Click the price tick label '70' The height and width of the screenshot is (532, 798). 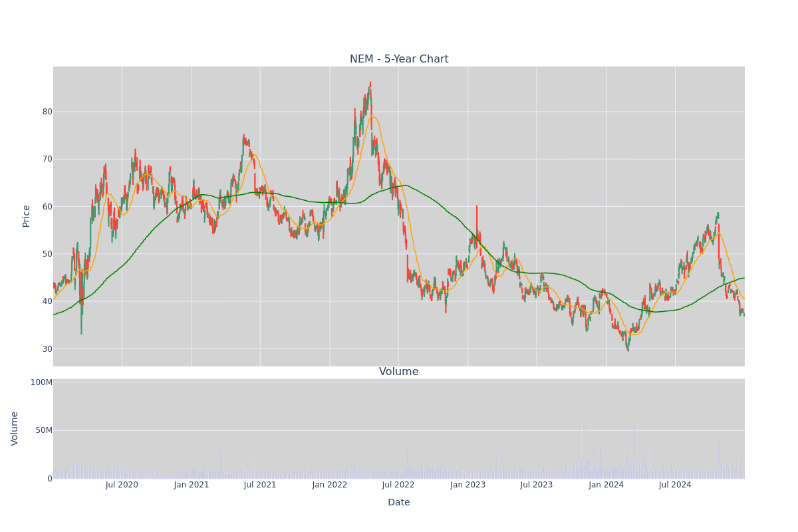47,159
